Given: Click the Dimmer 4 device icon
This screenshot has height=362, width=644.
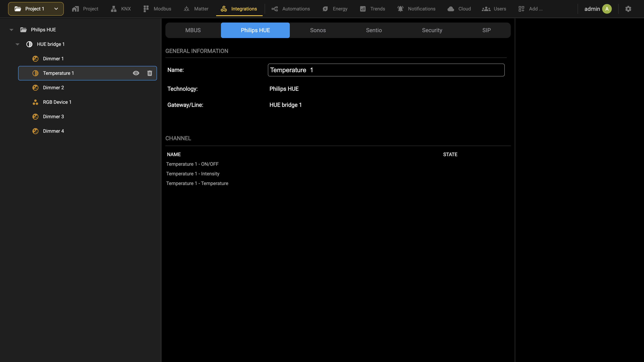Looking at the screenshot, I should pos(35,131).
